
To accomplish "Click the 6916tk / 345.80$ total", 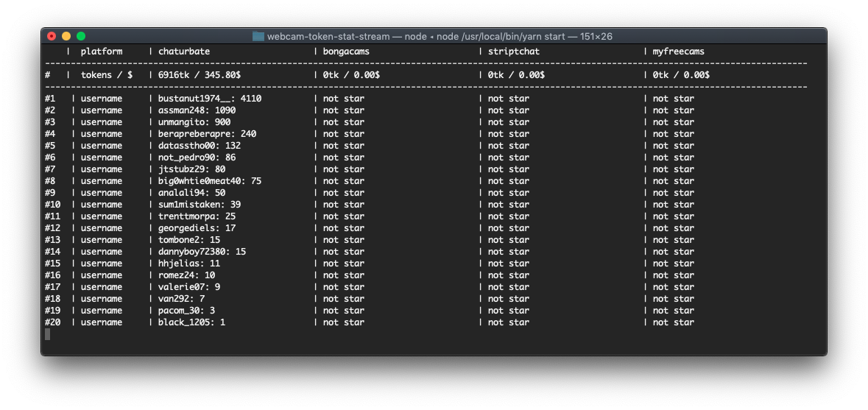I will 200,74.
